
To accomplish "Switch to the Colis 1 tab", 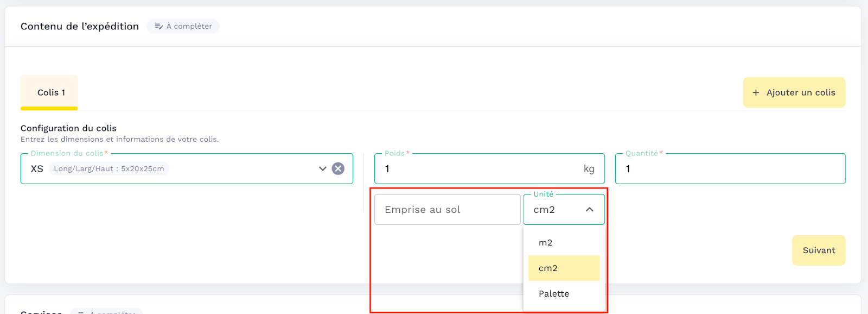I will click(51, 92).
